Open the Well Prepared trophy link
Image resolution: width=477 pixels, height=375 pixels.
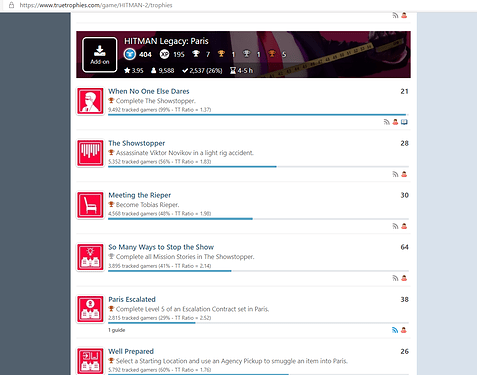[131, 351]
